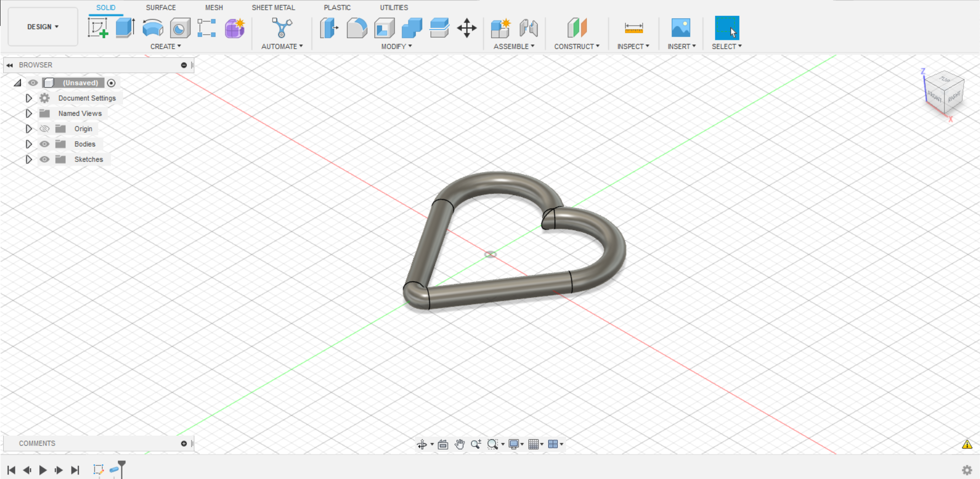Click the New Component icon
The image size is (980, 479).
pyautogui.click(x=501, y=28)
